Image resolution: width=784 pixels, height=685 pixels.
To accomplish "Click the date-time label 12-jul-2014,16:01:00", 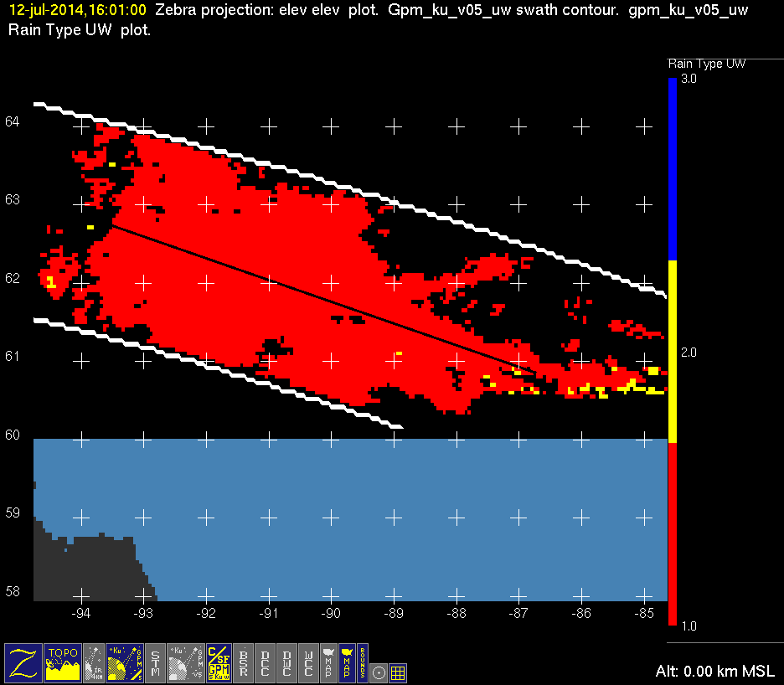I will point(77,10).
